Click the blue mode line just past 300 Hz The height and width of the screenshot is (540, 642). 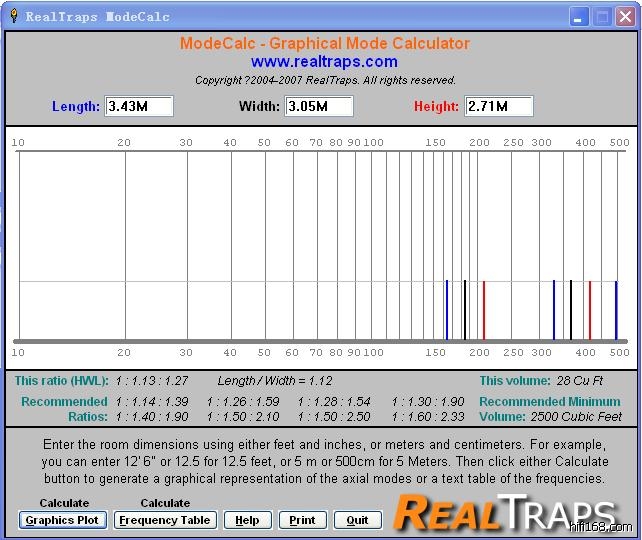(x=553, y=310)
